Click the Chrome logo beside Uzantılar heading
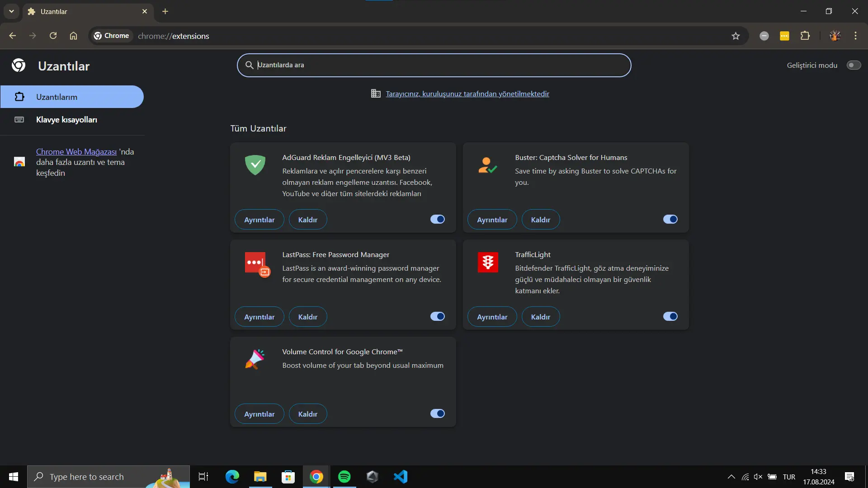The image size is (868, 488). (x=19, y=66)
